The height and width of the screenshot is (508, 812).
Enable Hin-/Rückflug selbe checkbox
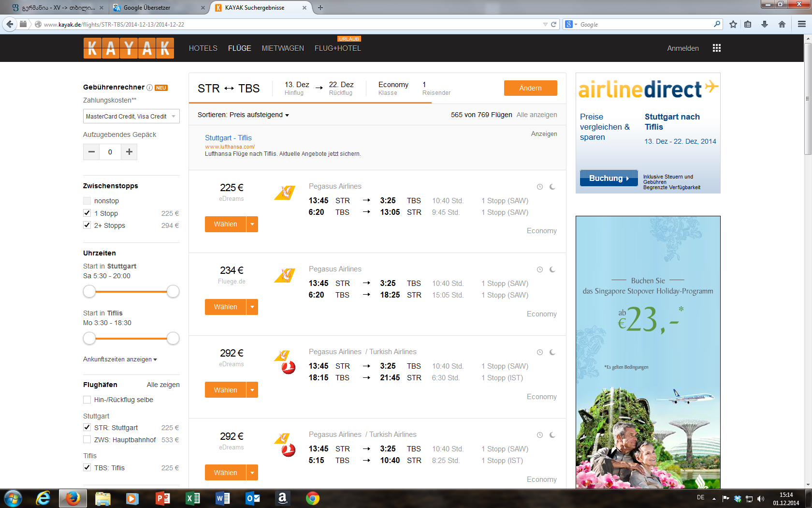pos(87,400)
